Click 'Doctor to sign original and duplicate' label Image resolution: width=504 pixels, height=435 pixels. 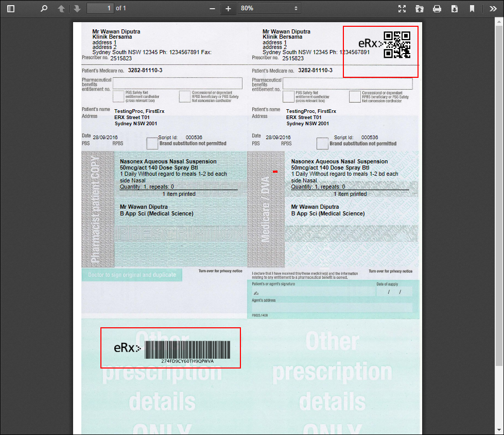132,275
